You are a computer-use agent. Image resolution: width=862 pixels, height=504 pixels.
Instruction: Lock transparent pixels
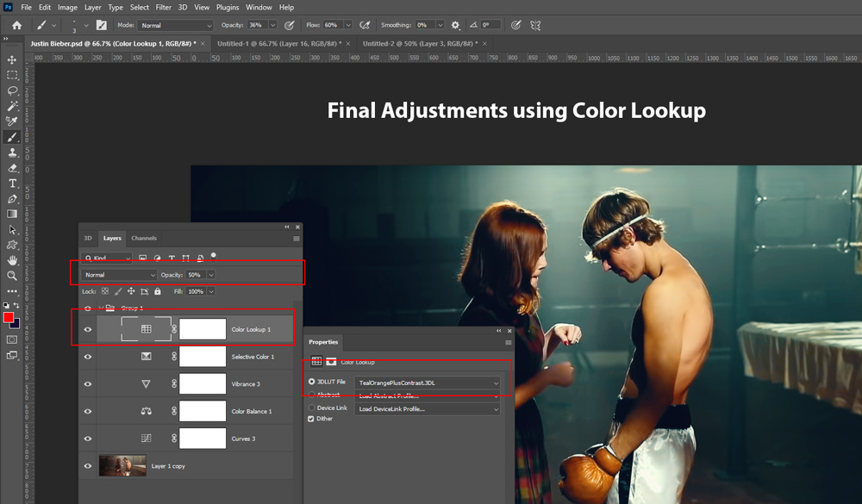[105, 291]
